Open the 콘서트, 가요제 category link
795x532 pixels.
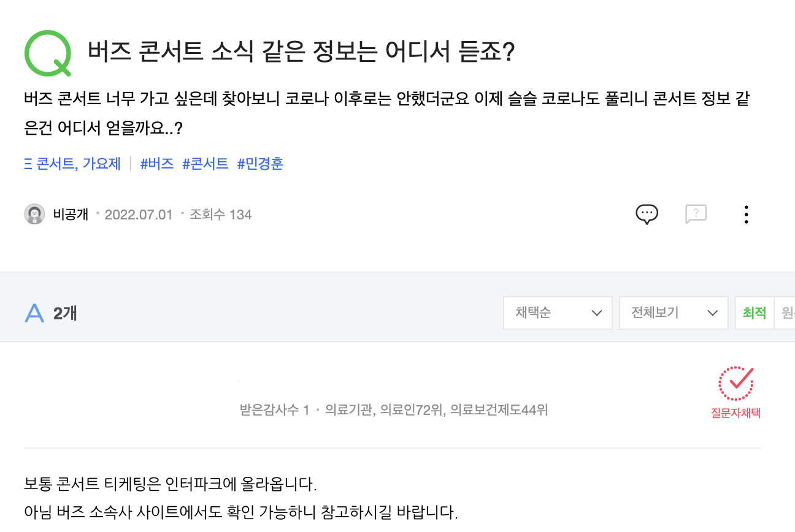[79, 164]
